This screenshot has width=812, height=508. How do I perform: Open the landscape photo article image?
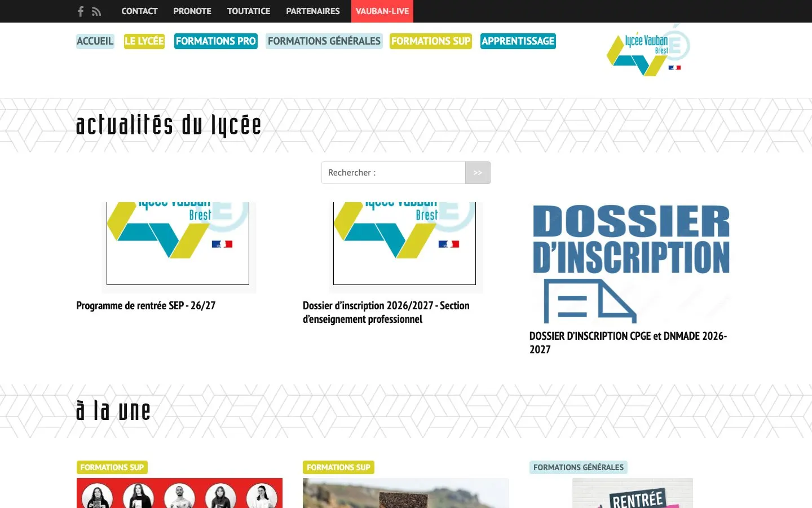tap(406, 493)
